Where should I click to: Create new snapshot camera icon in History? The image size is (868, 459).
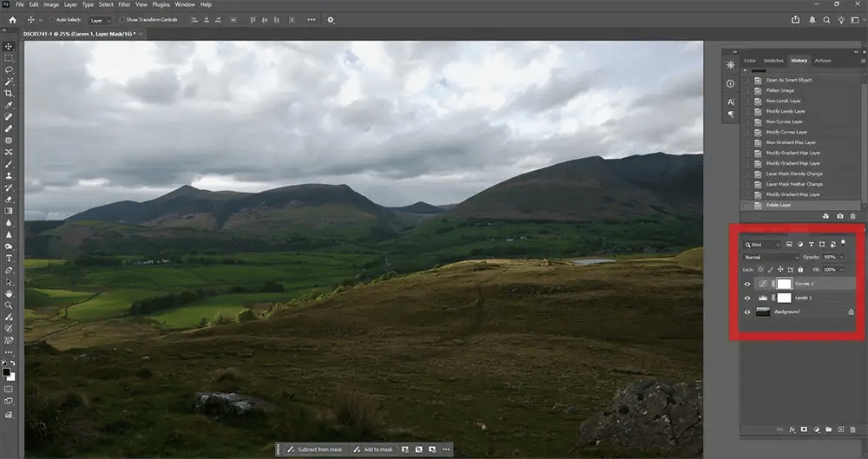click(x=839, y=216)
